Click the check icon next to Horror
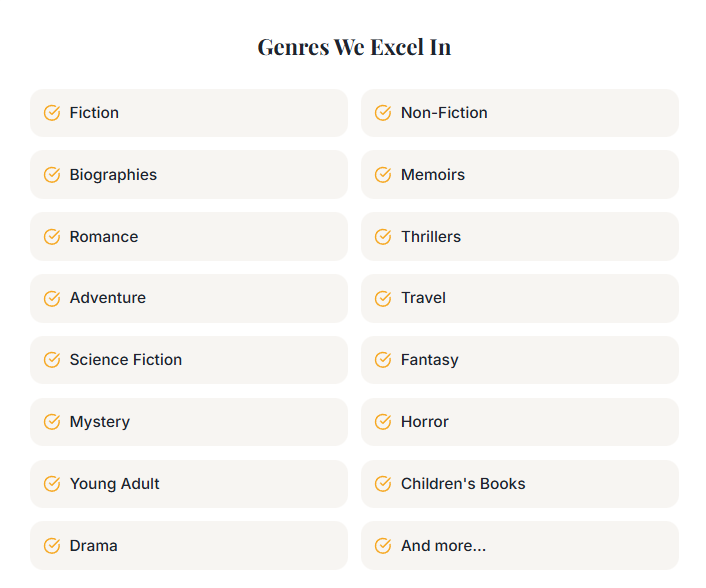This screenshot has height=588, width=706. pyautogui.click(x=383, y=422)
